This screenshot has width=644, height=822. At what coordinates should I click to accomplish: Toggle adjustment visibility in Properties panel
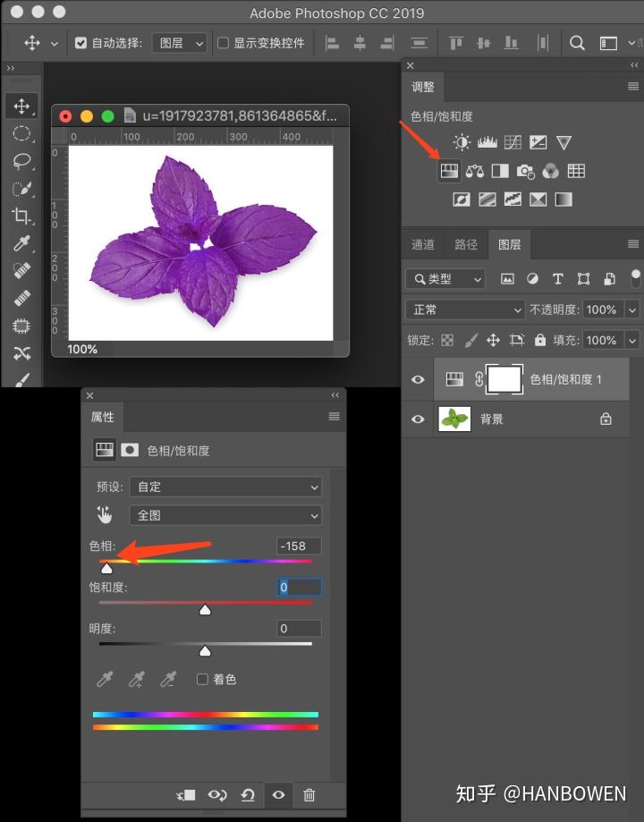coord(278,795)
